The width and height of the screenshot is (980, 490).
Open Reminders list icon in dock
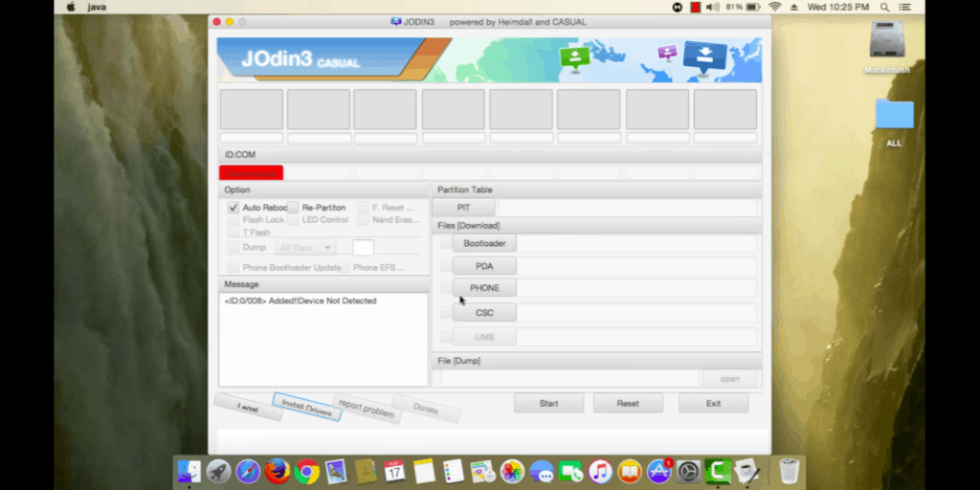click(x=453, y=471)
